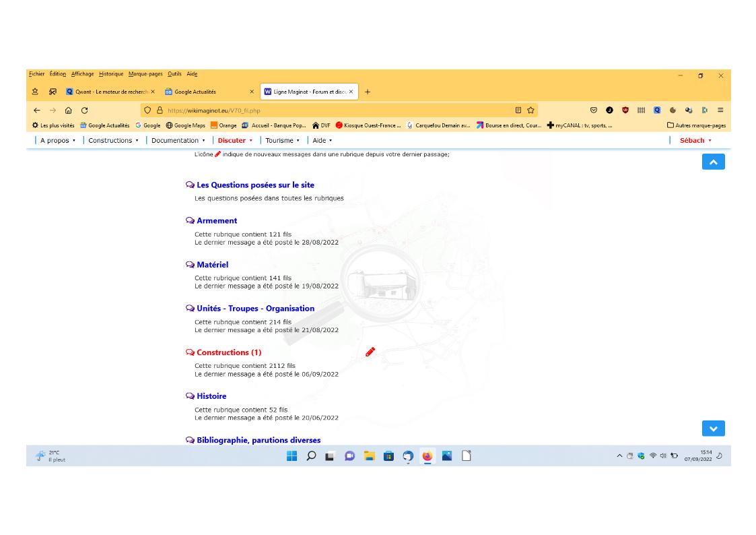Open the Firefox hamburger application menu
756x535 pixels.
(720, 111)
